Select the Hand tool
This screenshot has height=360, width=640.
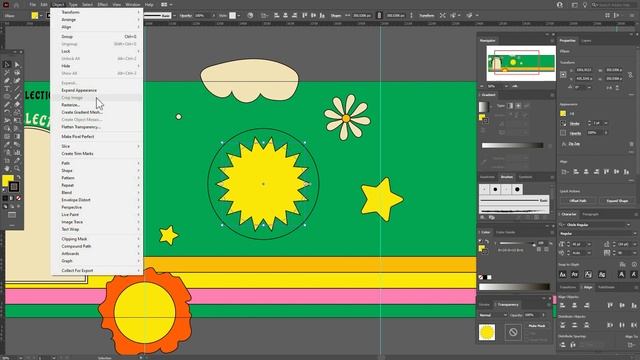(7, 168)
